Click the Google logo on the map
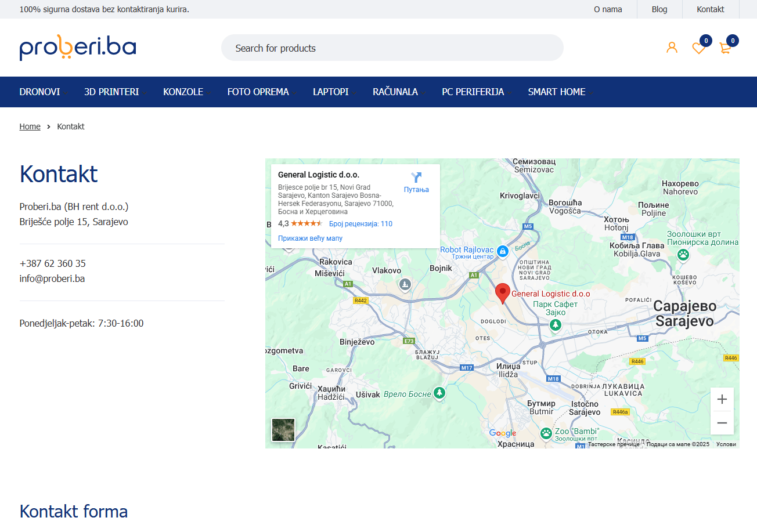The height and width of the screenshot is (532, 757). tap(503, 433)
